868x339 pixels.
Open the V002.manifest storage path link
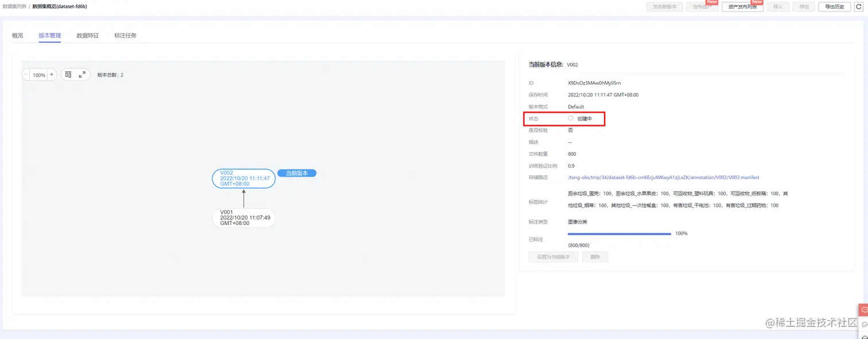663,178
